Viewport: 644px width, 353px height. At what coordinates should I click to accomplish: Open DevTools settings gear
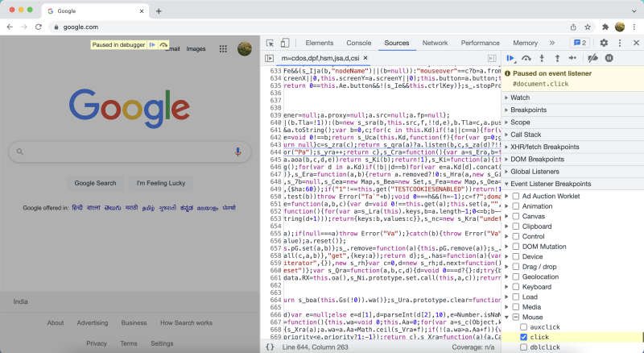[604, 43]
